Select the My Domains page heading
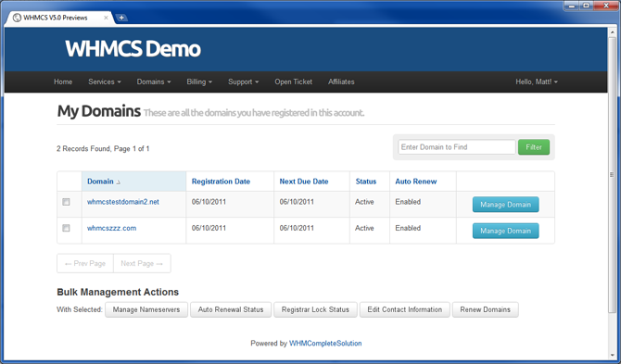The width and height of the screenshot is (621, 364). pyautogui.click(x=98, y=111)
